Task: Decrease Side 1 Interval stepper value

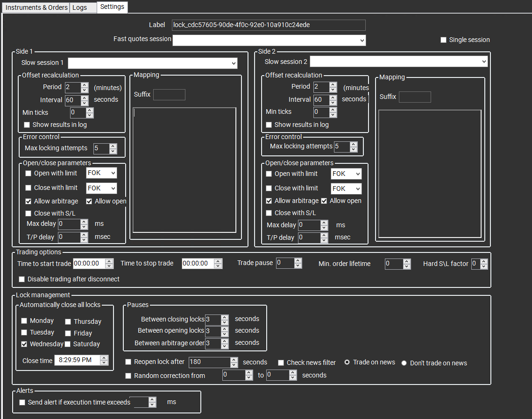Action: tap(85, 103)
